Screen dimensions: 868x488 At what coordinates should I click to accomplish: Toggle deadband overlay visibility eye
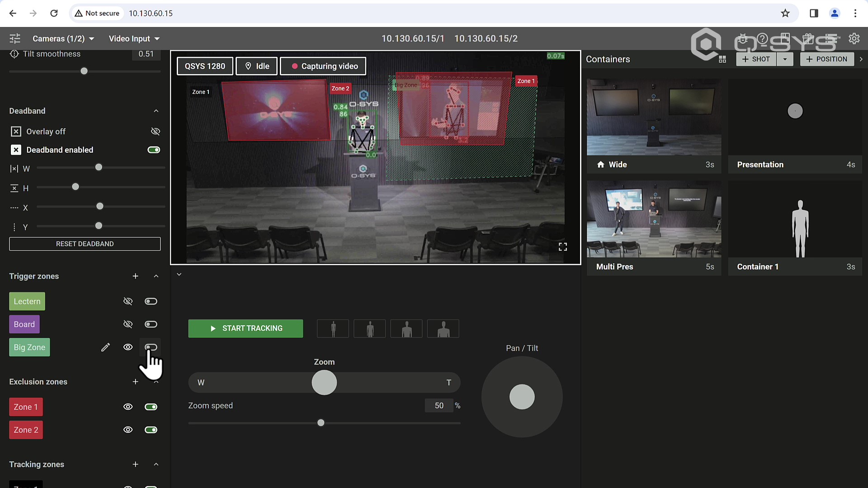(x=155, y=131)
